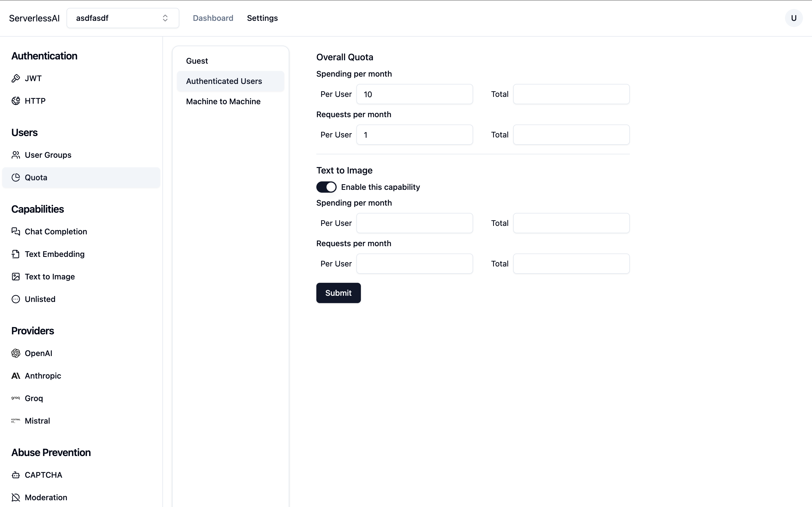The height and width of the screenshot is (507, 812).
Task: Select the JWT authentication option
Action: pos(33,78)
